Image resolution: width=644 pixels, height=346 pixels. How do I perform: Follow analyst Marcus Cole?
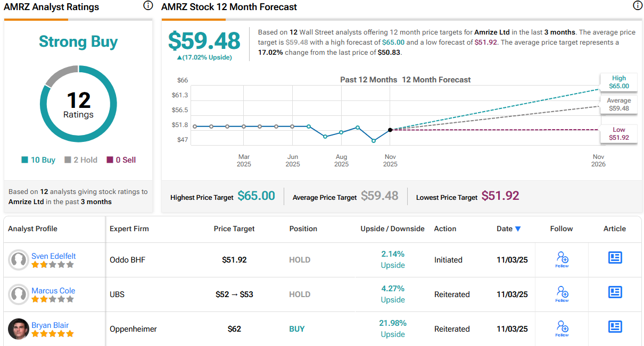point(562,294)
